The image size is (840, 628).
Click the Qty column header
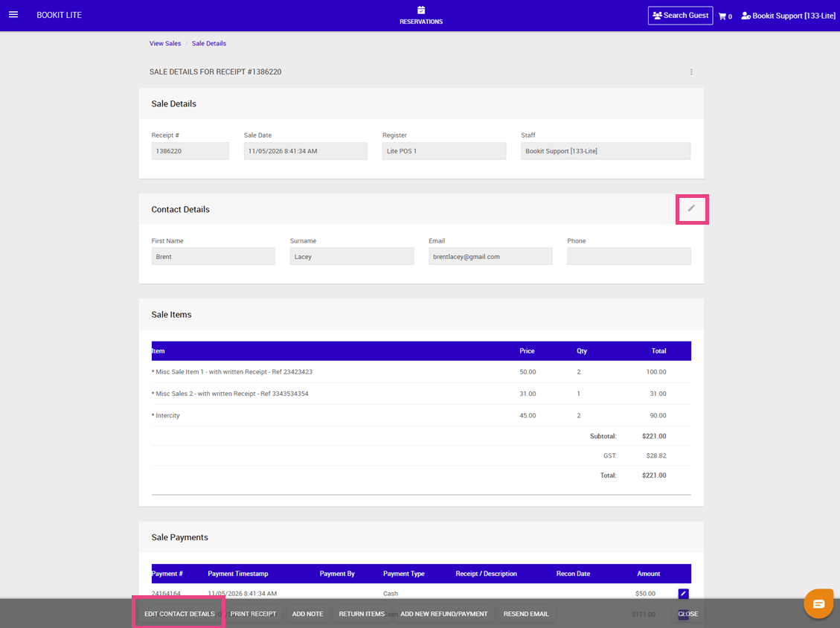click(x=582, y=351)
